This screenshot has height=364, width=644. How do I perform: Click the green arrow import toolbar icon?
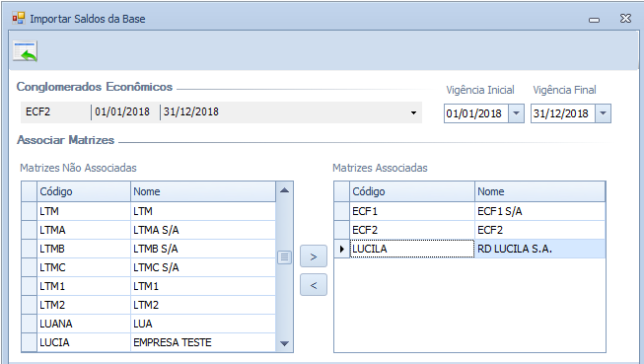[x=25, y=51]
